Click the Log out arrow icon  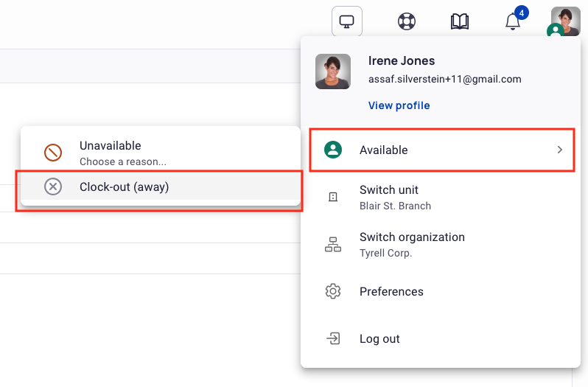pos(333,338)
